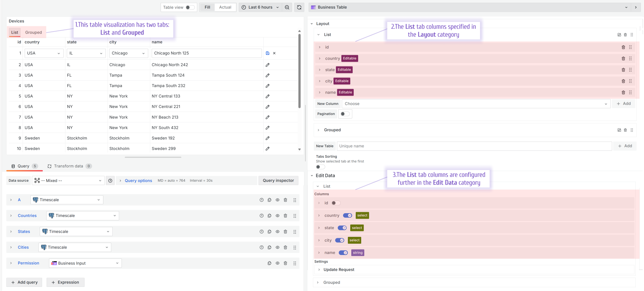Click the refresh dashboard icon

tap(299, 7)
